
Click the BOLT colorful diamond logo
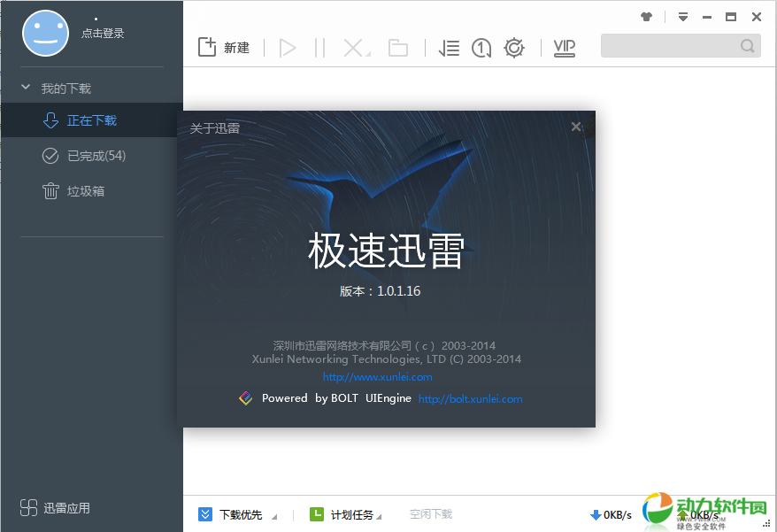click(246, 398)
